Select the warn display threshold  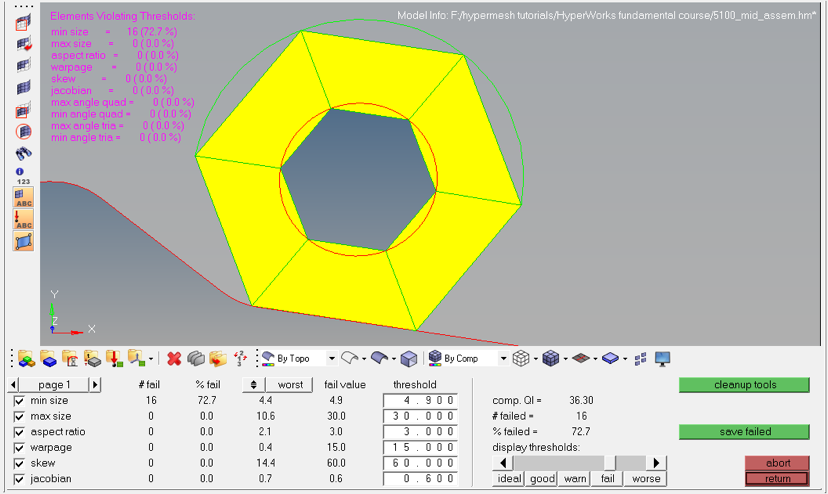coord(575,479)
